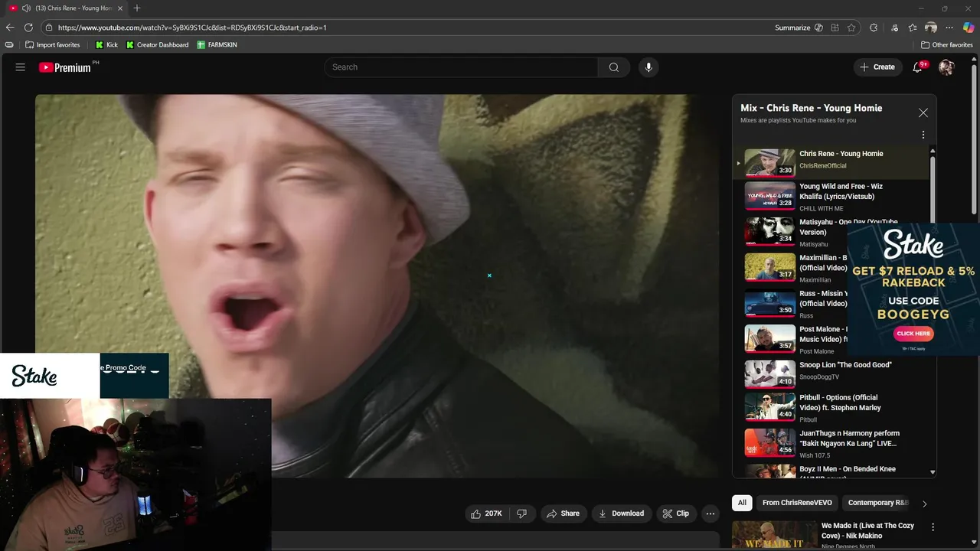This screenshot has width=980, height=551.
Task: View site information lock icon
Action: pyautogui.click(x=49, y=28)
